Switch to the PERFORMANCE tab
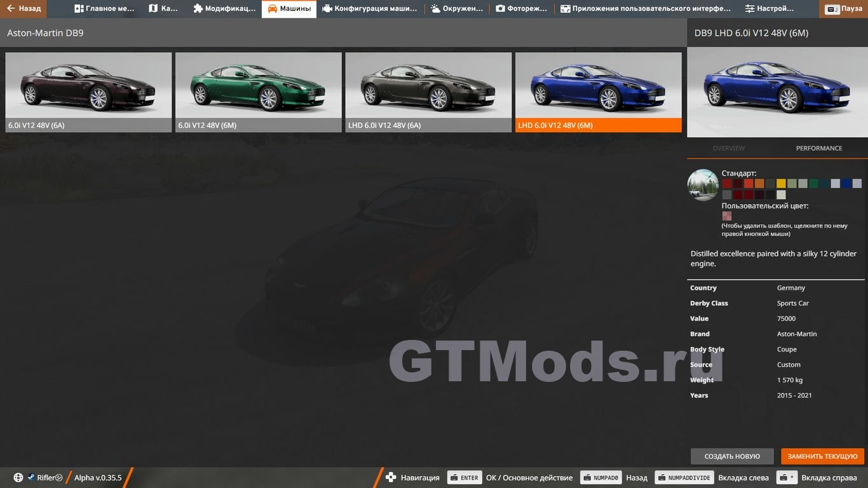 click(x=819, y=148)
